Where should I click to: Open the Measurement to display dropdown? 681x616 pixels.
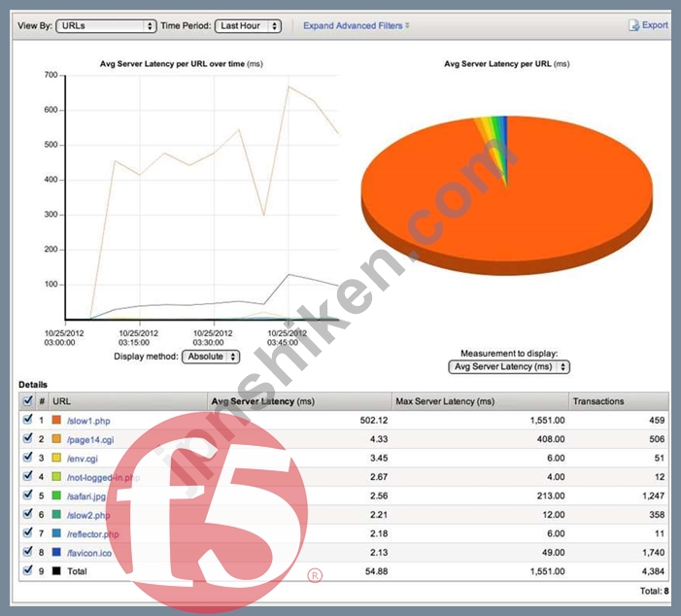point(509,366)
